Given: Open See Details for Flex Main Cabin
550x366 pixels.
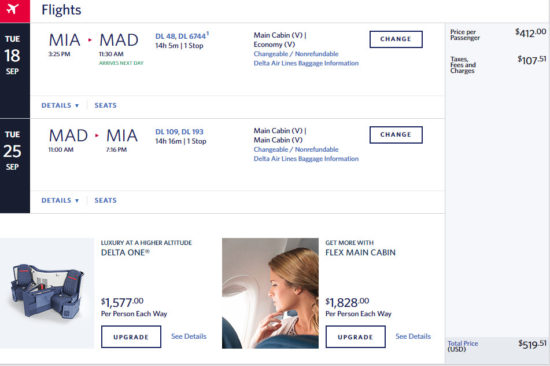Looking at the screenshot, I should pos(413,336).
